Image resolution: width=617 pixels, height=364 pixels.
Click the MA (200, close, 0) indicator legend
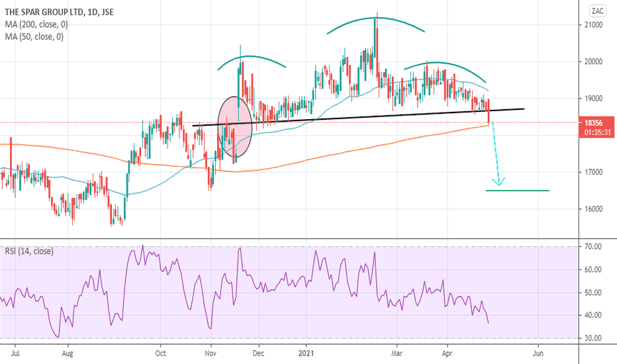tap(36, 24)
